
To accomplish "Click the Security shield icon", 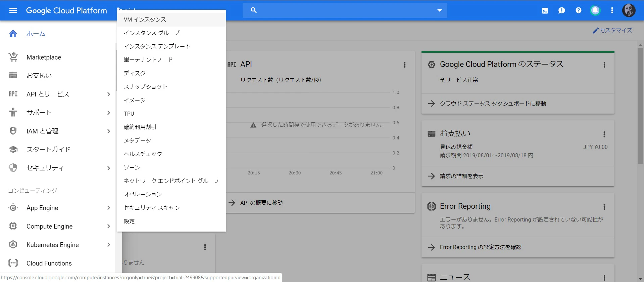I will pos(13,168).
